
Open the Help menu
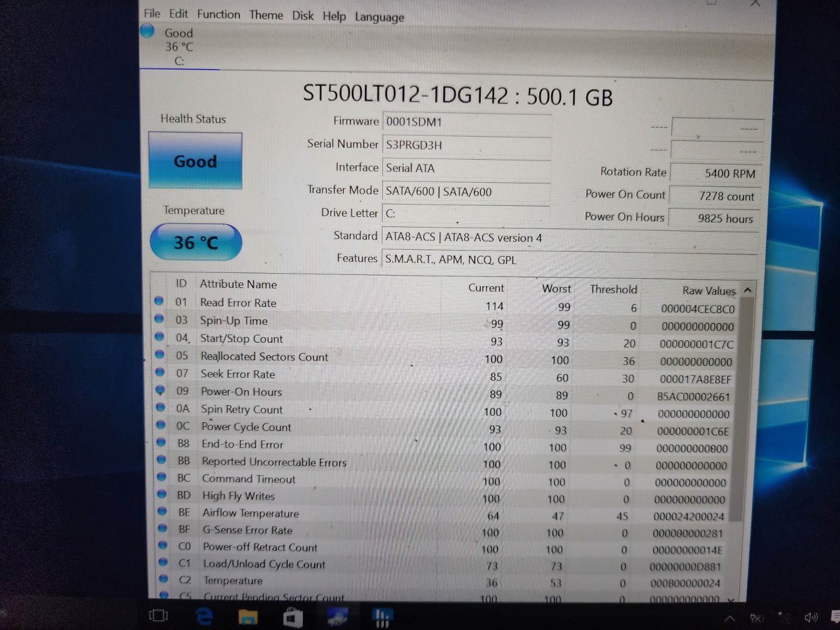coord(334,16)
